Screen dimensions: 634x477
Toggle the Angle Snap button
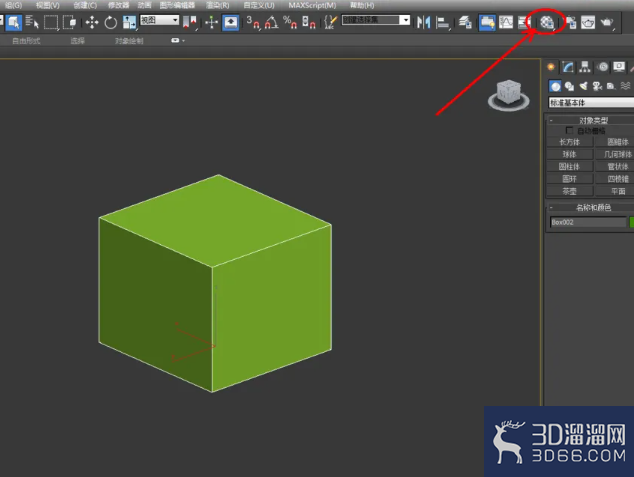[x=271, y=22]
